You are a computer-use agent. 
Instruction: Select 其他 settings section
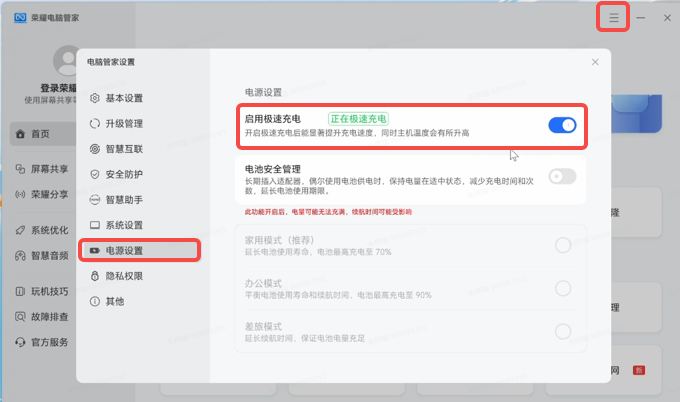[114, 301]
